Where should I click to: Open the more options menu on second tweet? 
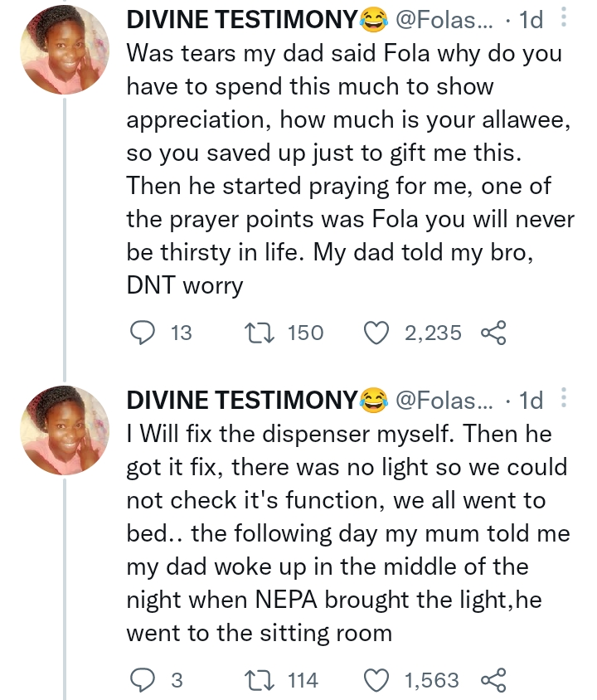coord(564,400)
